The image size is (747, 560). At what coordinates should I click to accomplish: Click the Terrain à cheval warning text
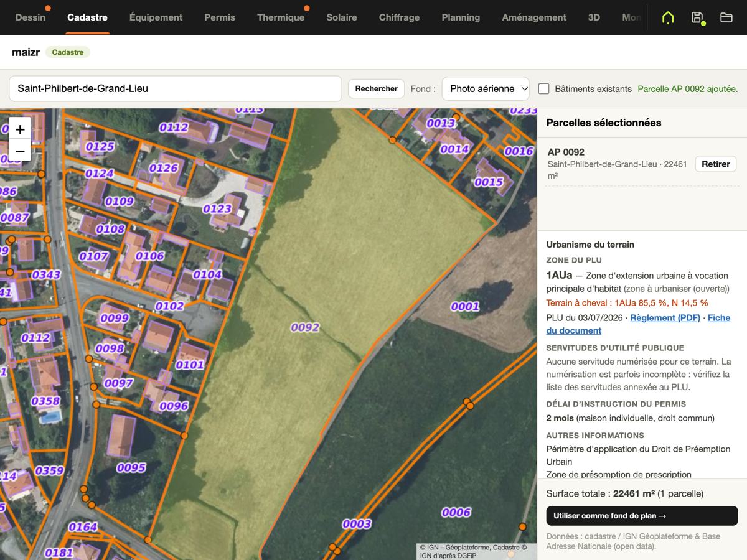[x=627, y=303]
